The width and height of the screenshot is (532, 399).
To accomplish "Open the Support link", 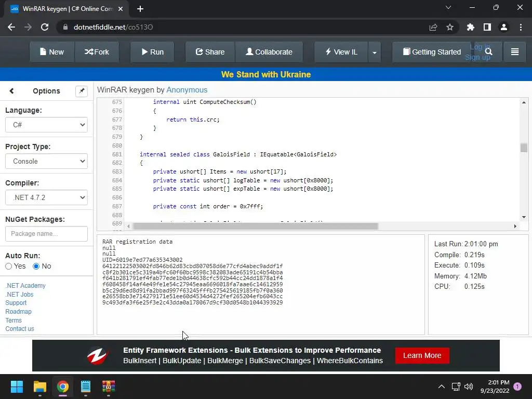I will pyautogui.click(x=16, y=303).
